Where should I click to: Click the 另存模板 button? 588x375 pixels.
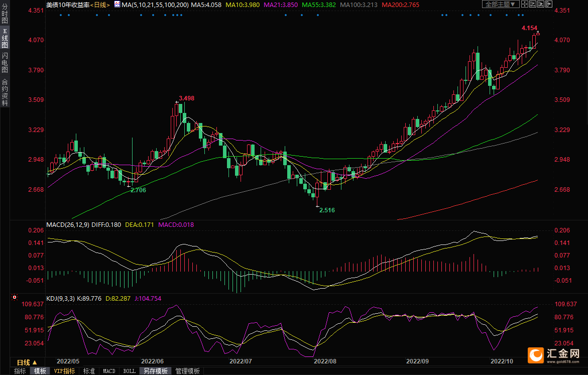tap(155, 371)
